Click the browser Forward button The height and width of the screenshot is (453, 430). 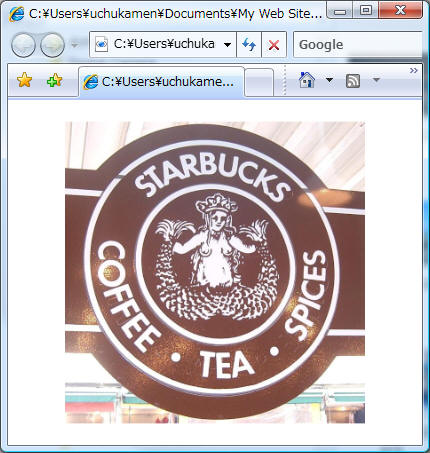click(52, 45)
